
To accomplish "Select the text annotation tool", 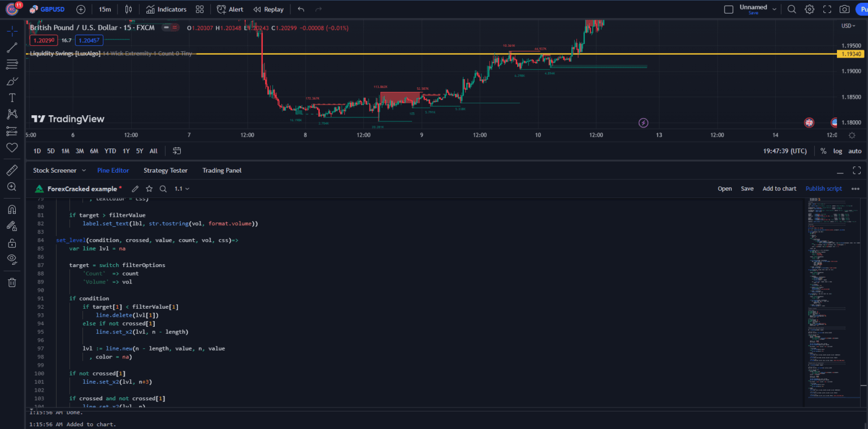I will pos(11,97).
